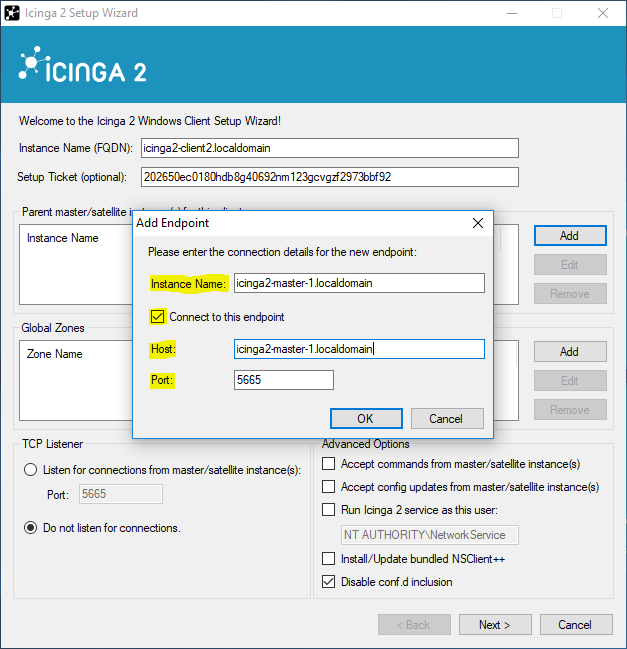Click the Welcome to Icinga 2 Wizard text
The image size is (627, 649).
tap(150, 121)
